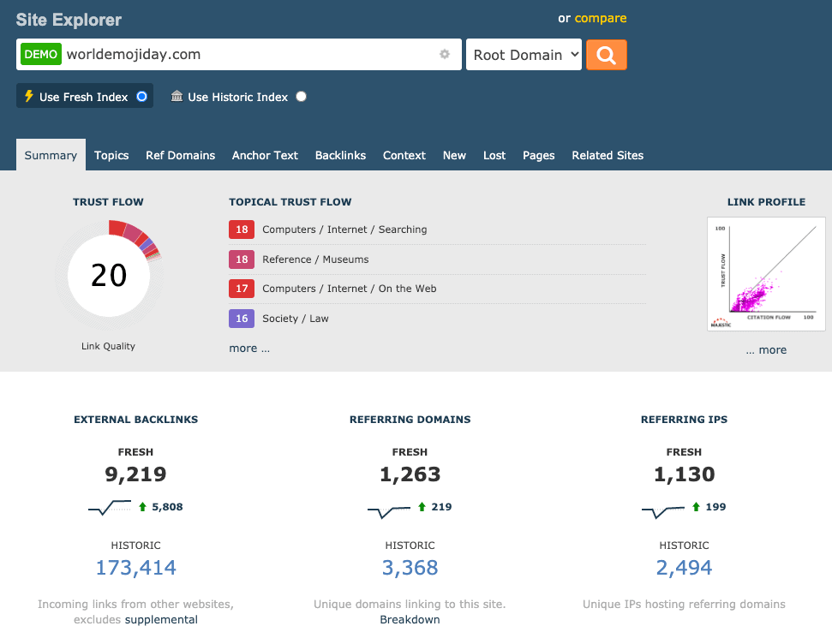Viewport: 832px width, 644px height.
Task: Click the External Backlinks sparkline chart
Action: coord(110,507)
